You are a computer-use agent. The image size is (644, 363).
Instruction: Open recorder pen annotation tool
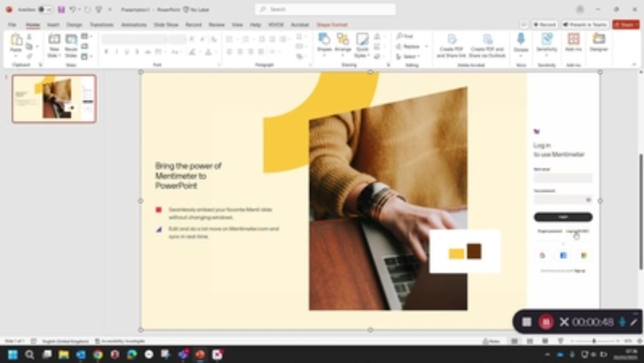click(634, 322)
